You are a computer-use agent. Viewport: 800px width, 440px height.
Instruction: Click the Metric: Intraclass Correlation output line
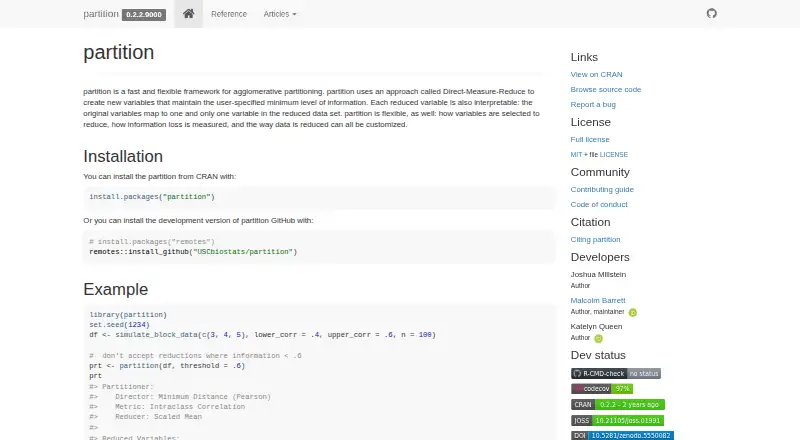pyautogui.click(x=167, y=407)
